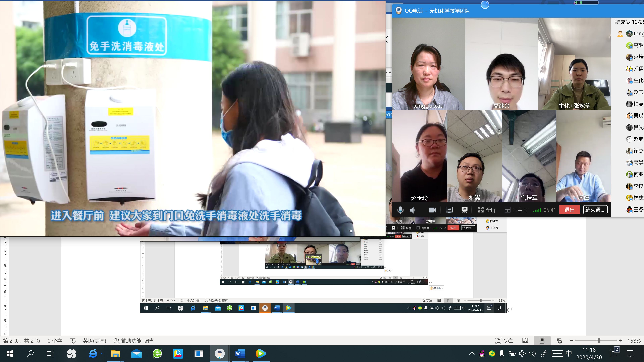Click the 结束通... end call button
The height and width of the screenshot is (362, 644).
[595, 210]
